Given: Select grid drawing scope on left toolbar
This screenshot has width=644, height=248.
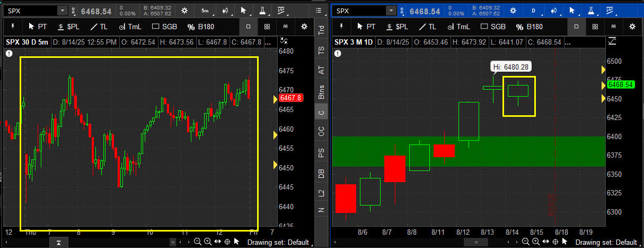Looking at the screenshot, I should (267, 26).
